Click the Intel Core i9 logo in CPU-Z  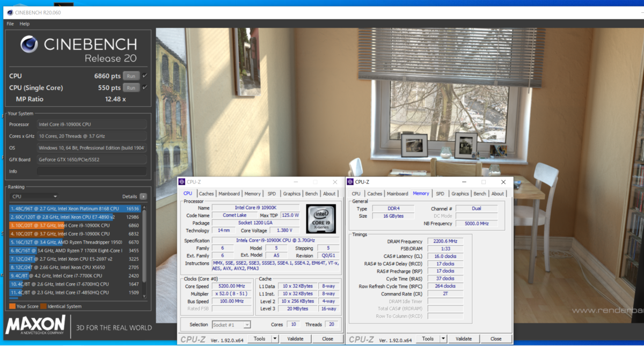[321, 218]
